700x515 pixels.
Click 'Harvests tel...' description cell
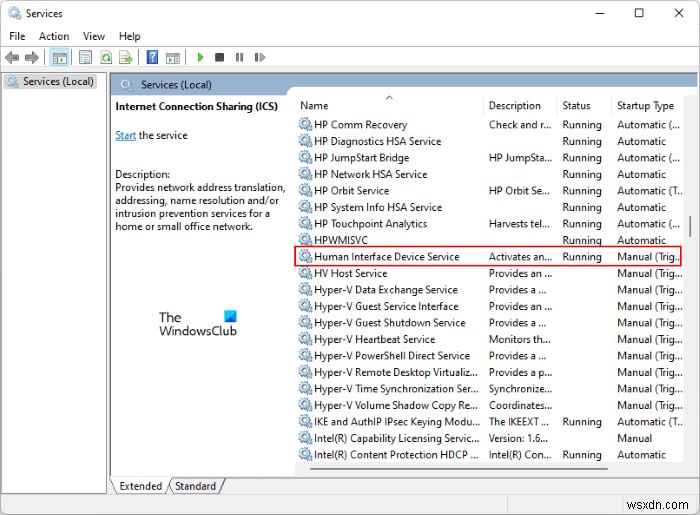click(519, 224)
